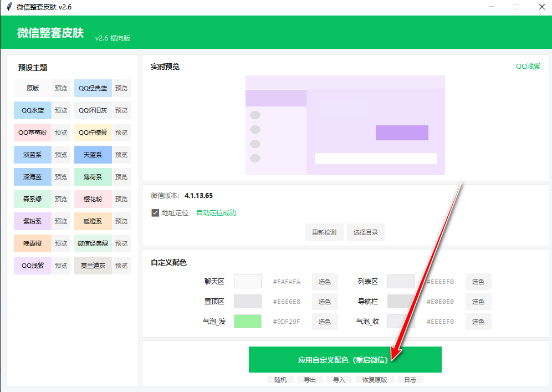The image size is (552, 392).
Task: Click 预览 beside QQ怀旧灰
Action: coord(121,110)
